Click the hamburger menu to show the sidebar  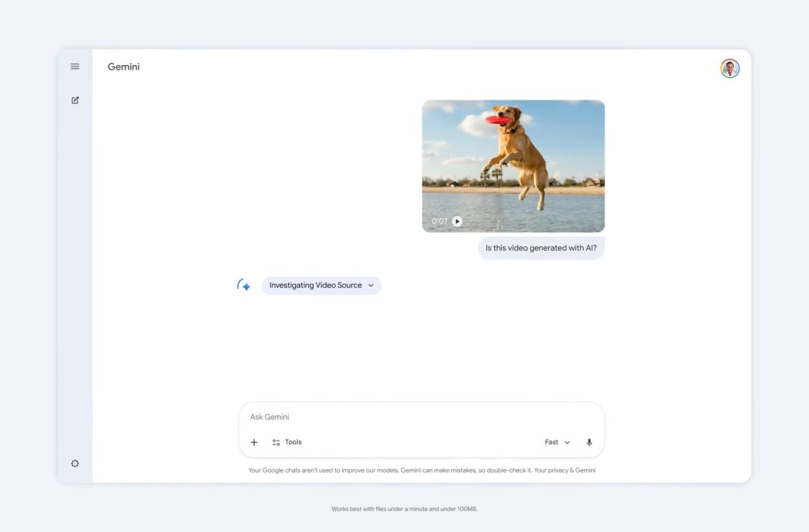click(x=75, y=66)
